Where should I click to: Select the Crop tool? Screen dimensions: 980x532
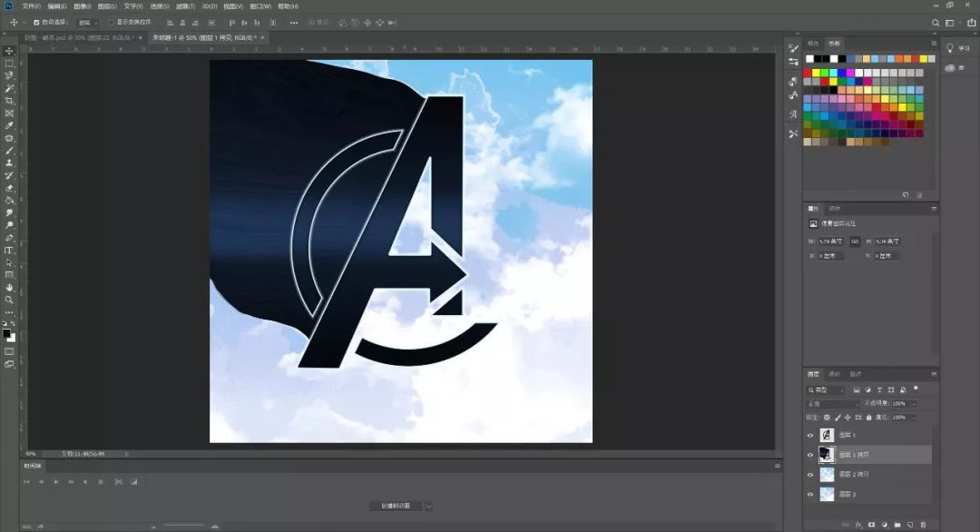point(9,101)
